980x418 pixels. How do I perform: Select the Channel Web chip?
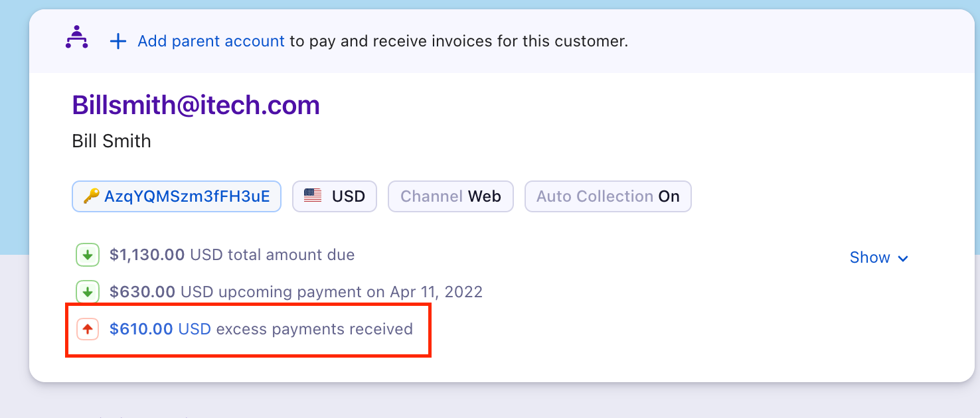451,196
